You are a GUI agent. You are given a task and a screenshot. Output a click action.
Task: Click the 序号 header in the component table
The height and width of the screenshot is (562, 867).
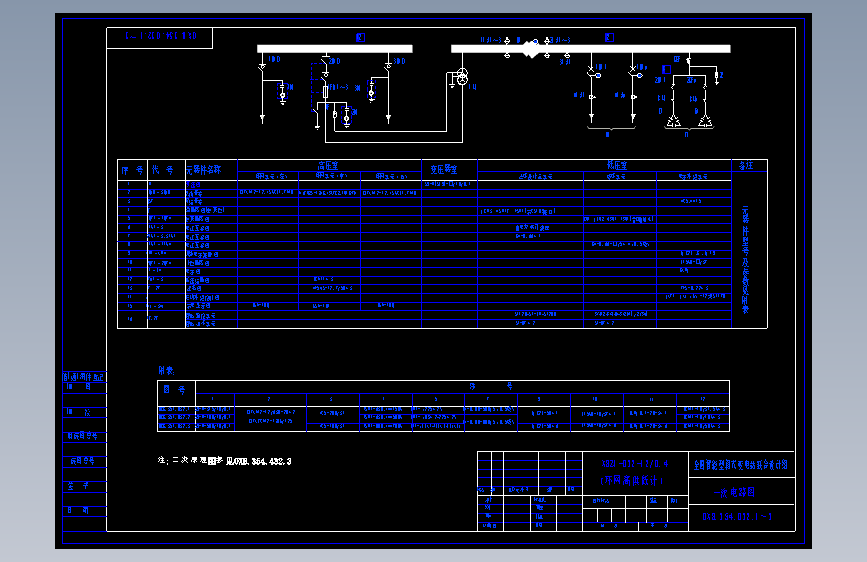pos(133,170)
